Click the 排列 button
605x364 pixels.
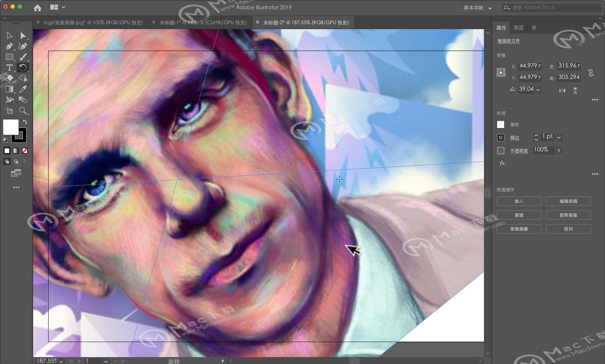pos(568,229)
